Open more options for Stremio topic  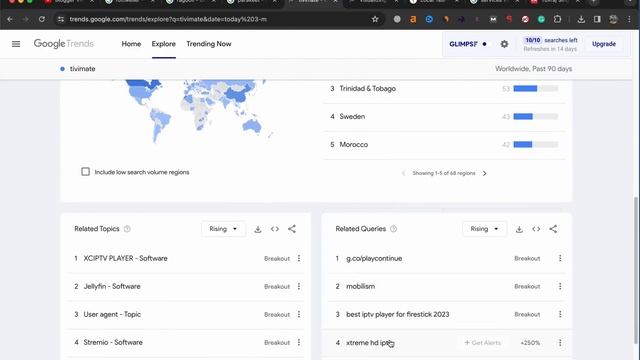point(299,342)
